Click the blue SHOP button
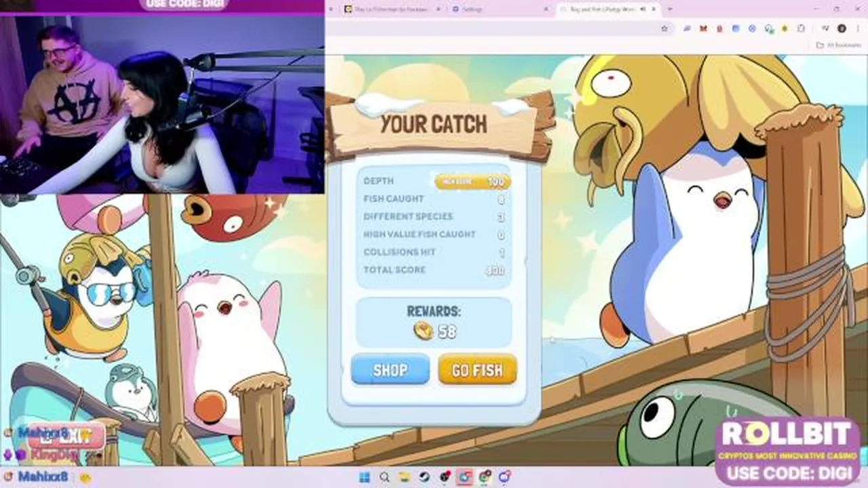Viewport: 868px width, 488px height. (390, 370)
